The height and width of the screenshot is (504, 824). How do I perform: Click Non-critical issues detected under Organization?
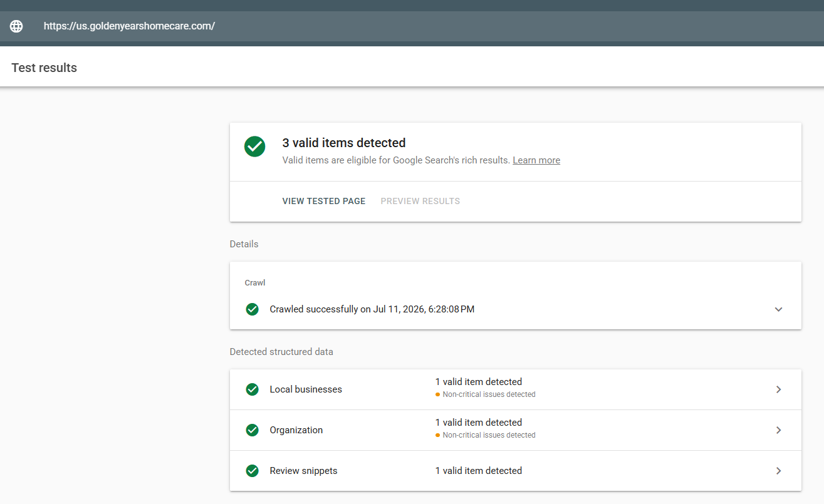pos(489,435)
